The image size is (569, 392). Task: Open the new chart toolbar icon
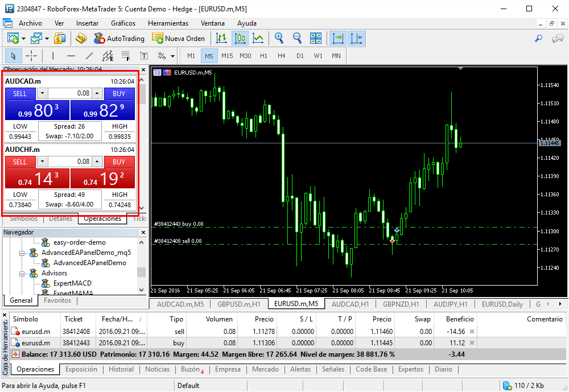13,38
